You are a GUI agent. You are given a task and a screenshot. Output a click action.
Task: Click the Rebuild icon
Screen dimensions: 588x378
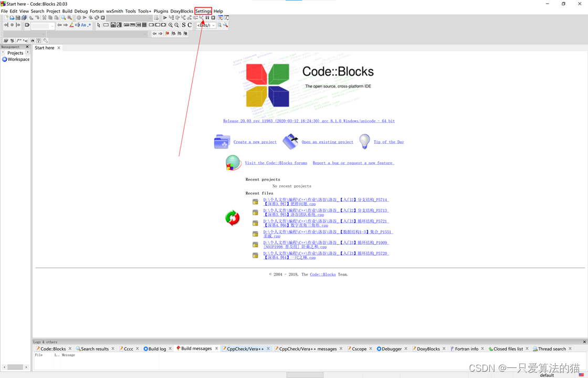pos(97,18)
